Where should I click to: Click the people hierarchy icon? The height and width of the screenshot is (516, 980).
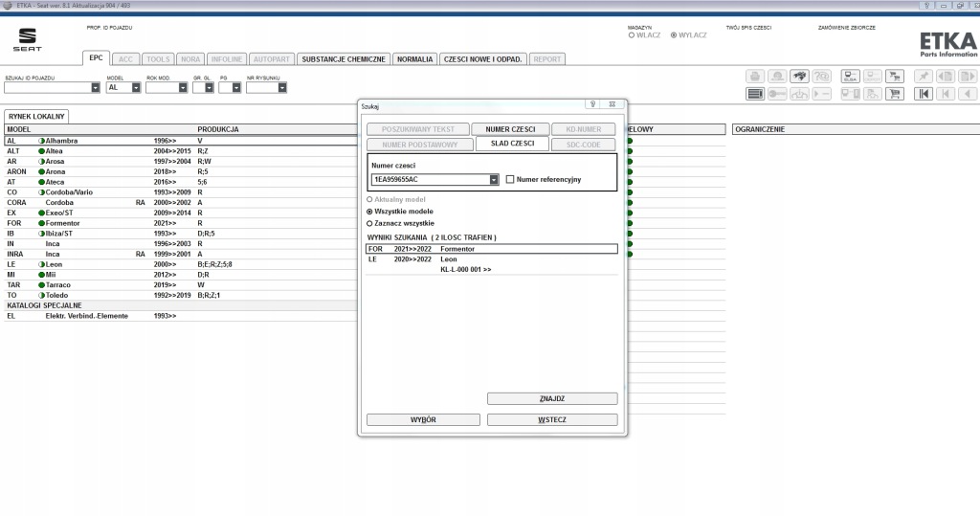[x=873, y=94]
